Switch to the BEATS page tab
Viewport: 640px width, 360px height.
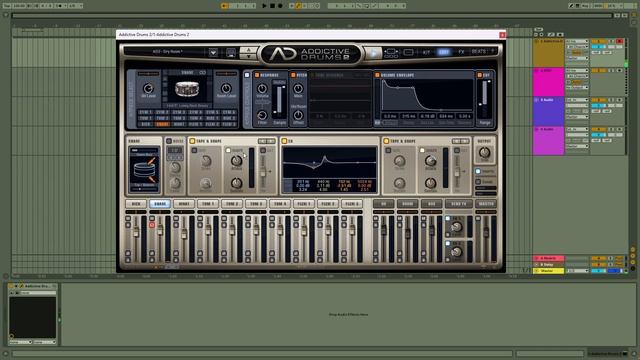coord(479,51)
